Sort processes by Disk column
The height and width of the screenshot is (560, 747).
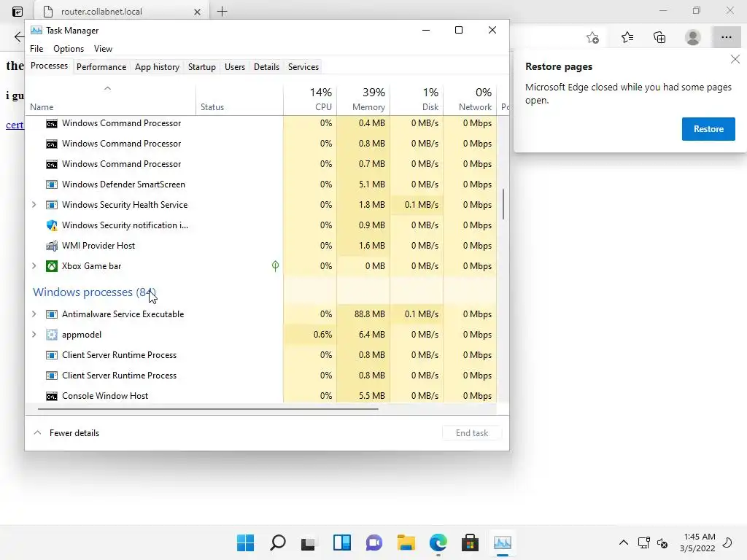click(417, 99)
